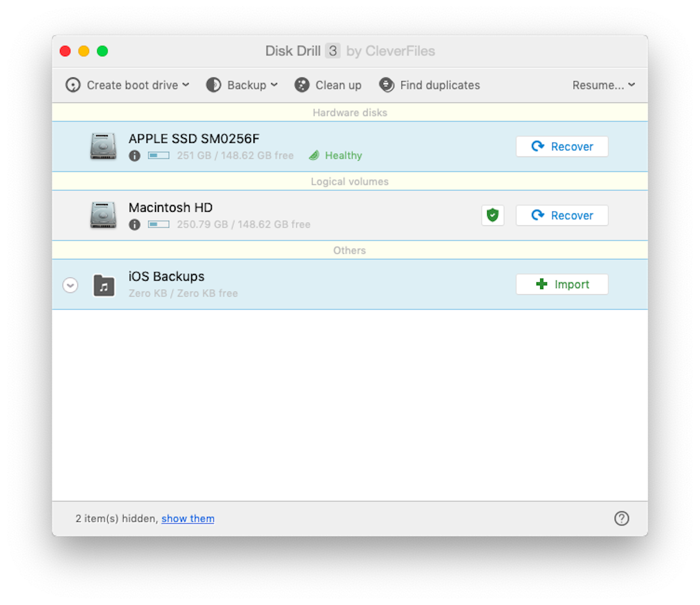Image resolution: width=700 pixels, height=605 pixels.
Task: Click the storage usage bar on Macintosh HD
Action: point(158,224)
